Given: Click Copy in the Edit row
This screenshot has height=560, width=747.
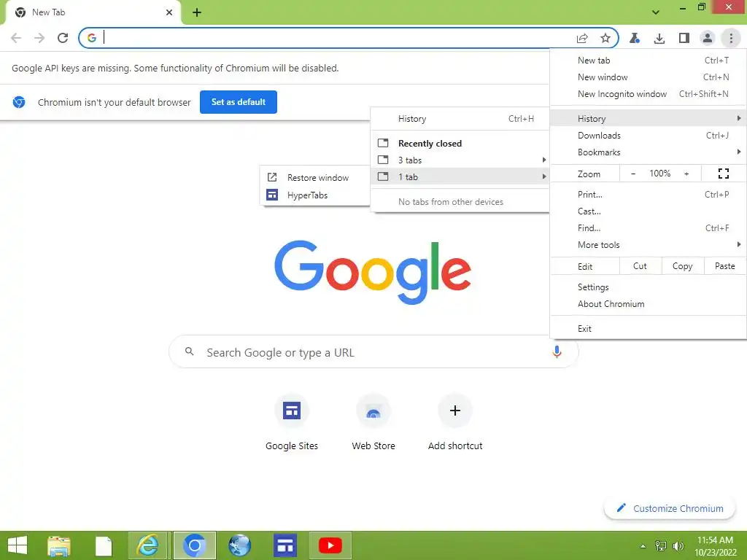Looking at the screenshot, I should click(x=682, y=266).
